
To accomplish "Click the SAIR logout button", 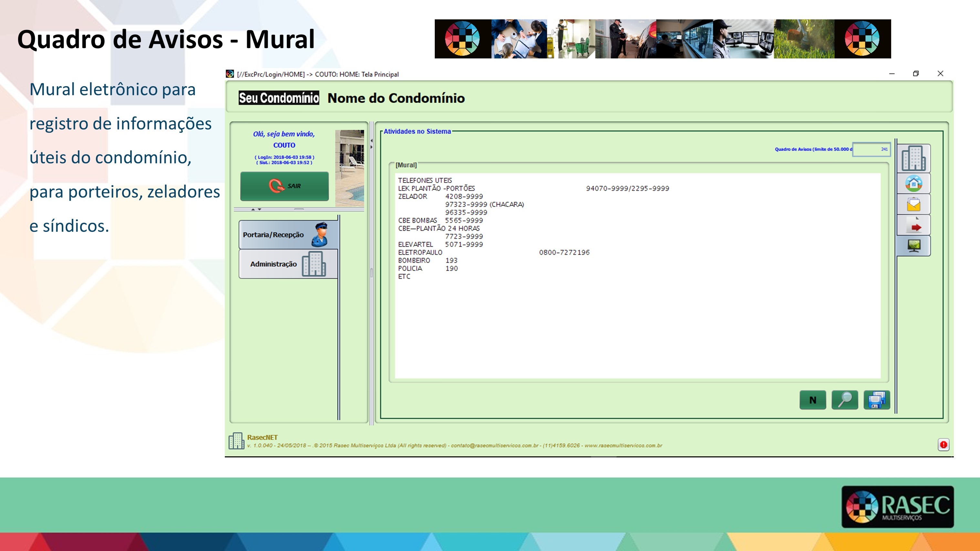I will click(x=284, y=186).
